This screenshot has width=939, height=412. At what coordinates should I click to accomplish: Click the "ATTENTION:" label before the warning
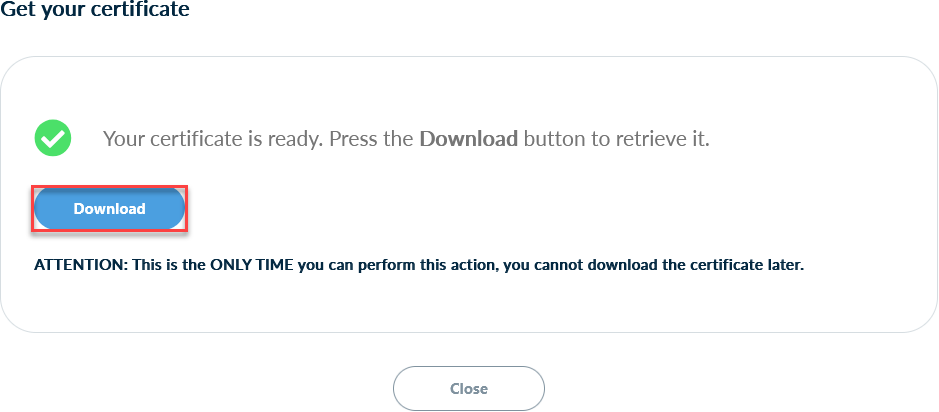pyautogui.click(x=81, y=265)
